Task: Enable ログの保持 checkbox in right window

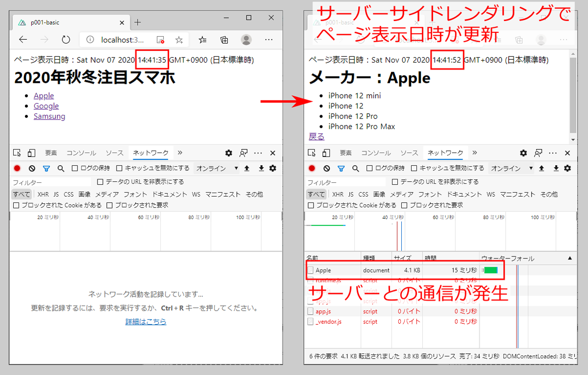Action: coord(369,168)
